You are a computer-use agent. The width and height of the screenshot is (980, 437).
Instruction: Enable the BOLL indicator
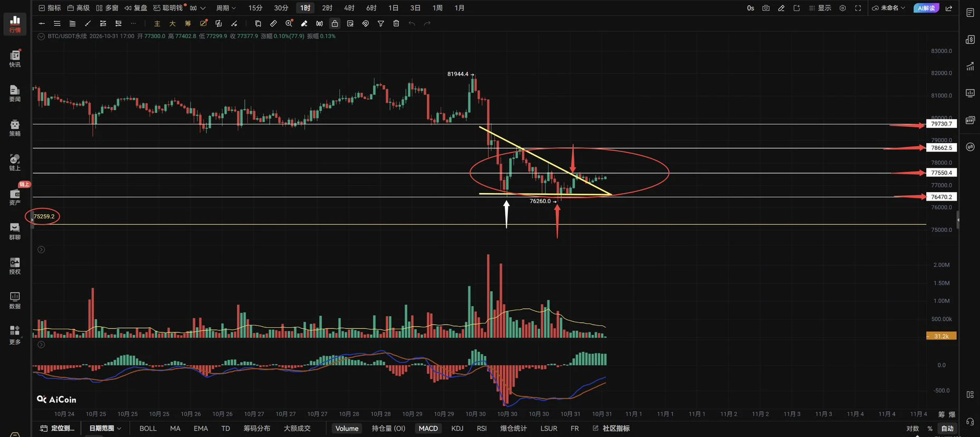pyautogui.click(x=148, y=429)
